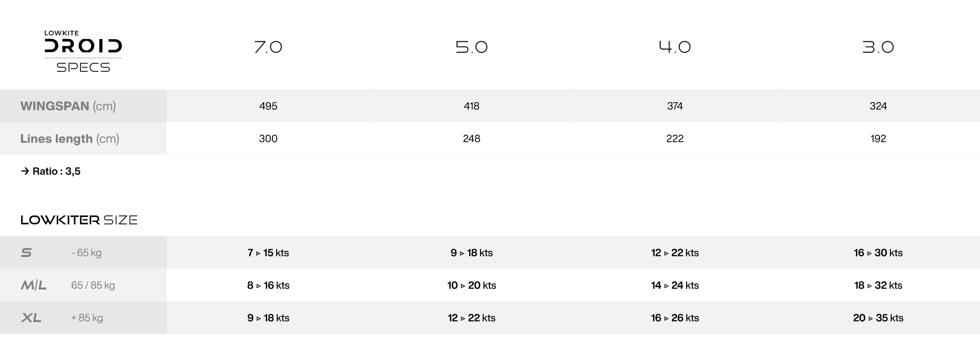
Task: Click the + 85 kg weight label
Action: [x=87, y=318]
